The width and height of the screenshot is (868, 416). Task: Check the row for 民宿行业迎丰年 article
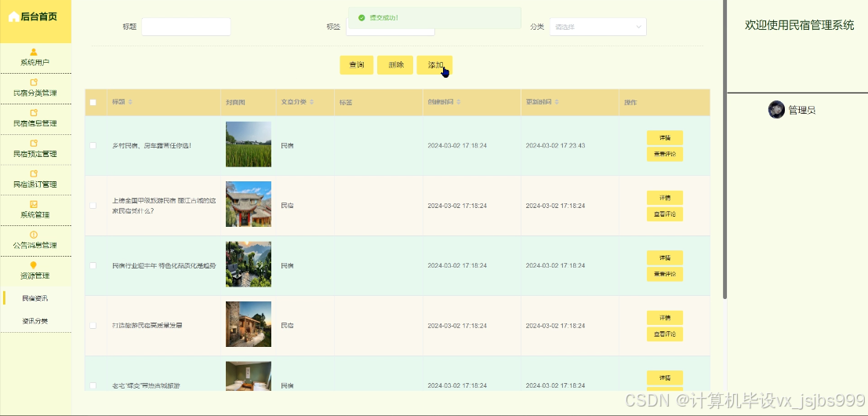pos(93,266)
